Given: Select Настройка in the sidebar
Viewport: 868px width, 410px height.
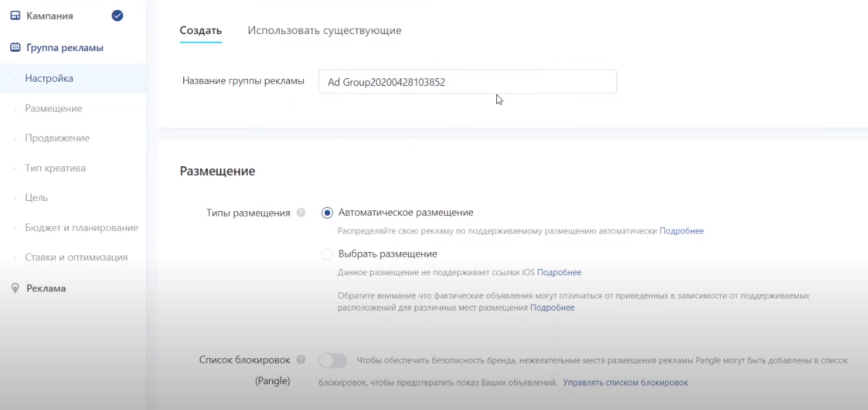Looking at the screenshot, I should (49, 78).
